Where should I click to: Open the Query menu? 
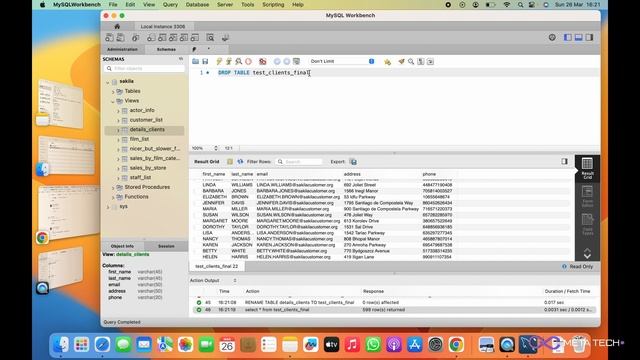(x=170, y=4)
